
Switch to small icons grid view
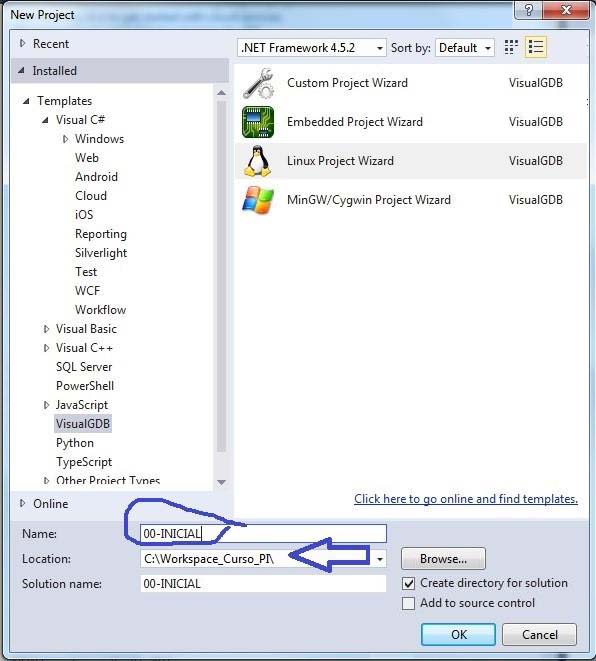point(511,47)
